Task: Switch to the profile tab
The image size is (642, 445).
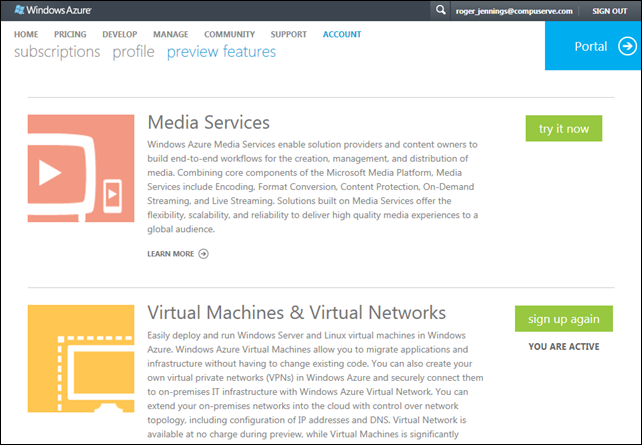Action: 133,52
